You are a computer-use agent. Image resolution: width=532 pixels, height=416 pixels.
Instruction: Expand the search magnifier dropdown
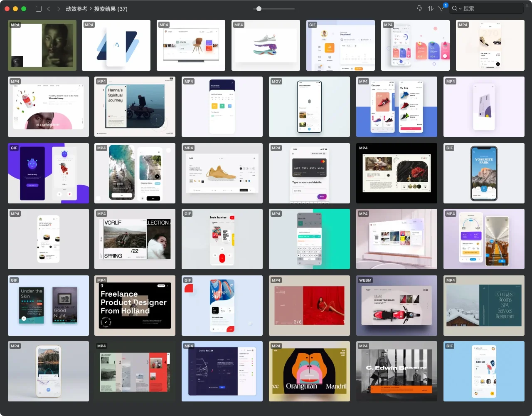(457, 8)
